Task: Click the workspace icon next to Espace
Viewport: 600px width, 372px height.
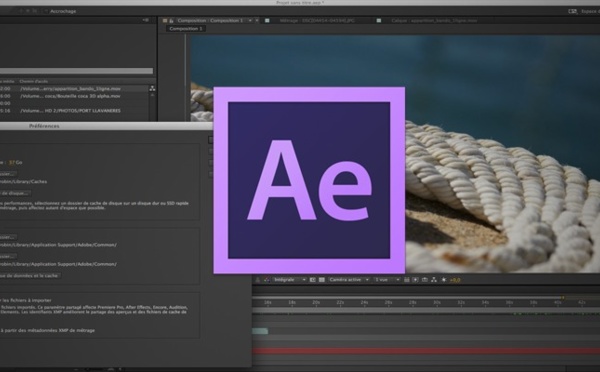Action: pos(572,11)
